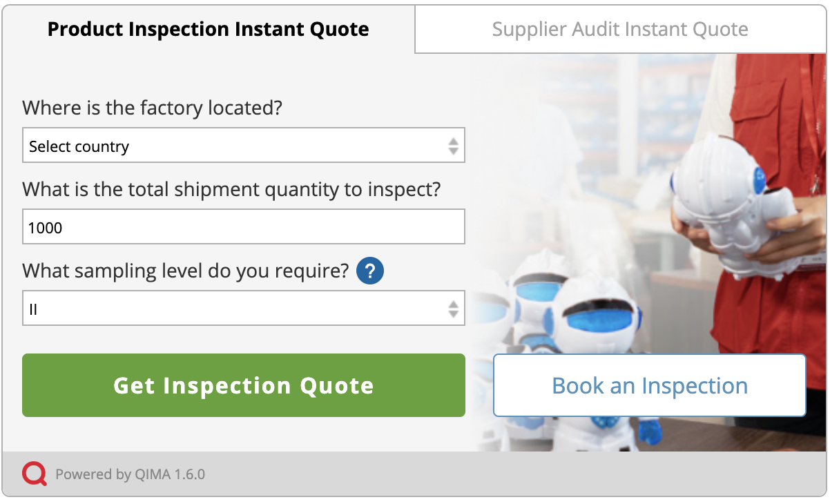This screenshot has width=830, height=504.
Task: Expand the sampling level dropdown showing II
Action: click(x=235, y=309)
